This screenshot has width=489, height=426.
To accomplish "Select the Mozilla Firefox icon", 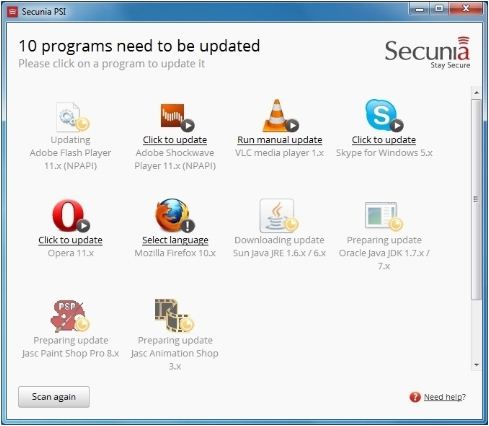I will point(175,216).
